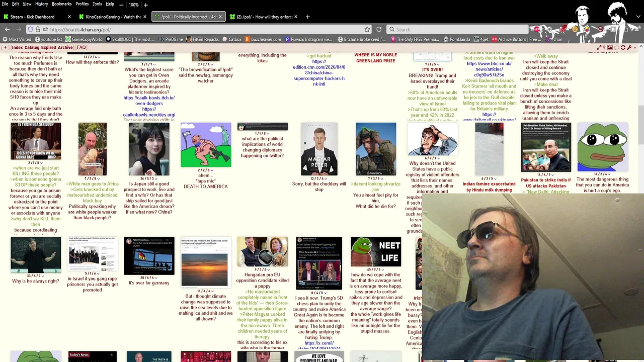Open the History menu
Viewport: 644px width, 362px height.
coord(41,4)
